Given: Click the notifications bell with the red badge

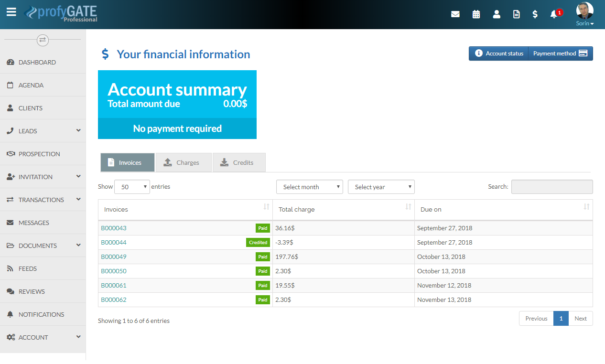Looking at the screenshot, I should click(x=554, y=14).
